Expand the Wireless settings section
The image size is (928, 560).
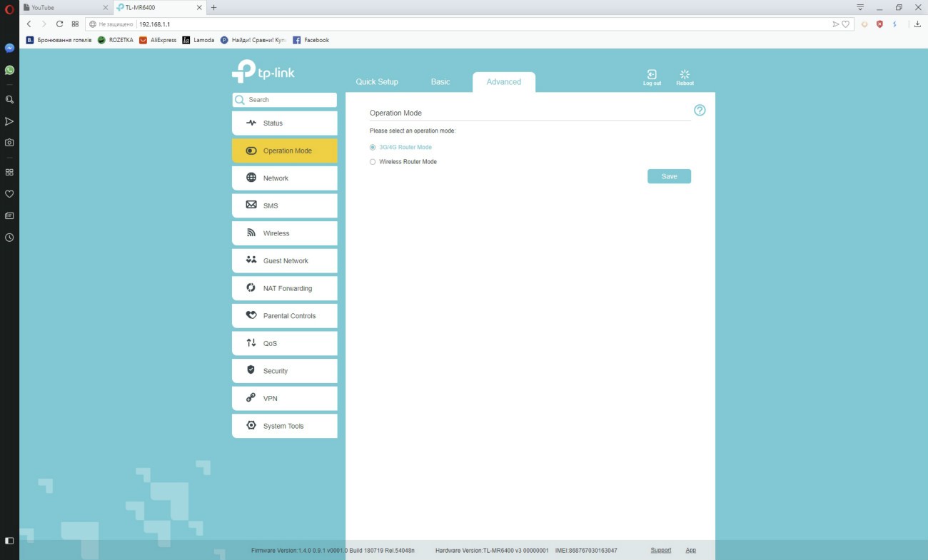click(x=284, y=233)
